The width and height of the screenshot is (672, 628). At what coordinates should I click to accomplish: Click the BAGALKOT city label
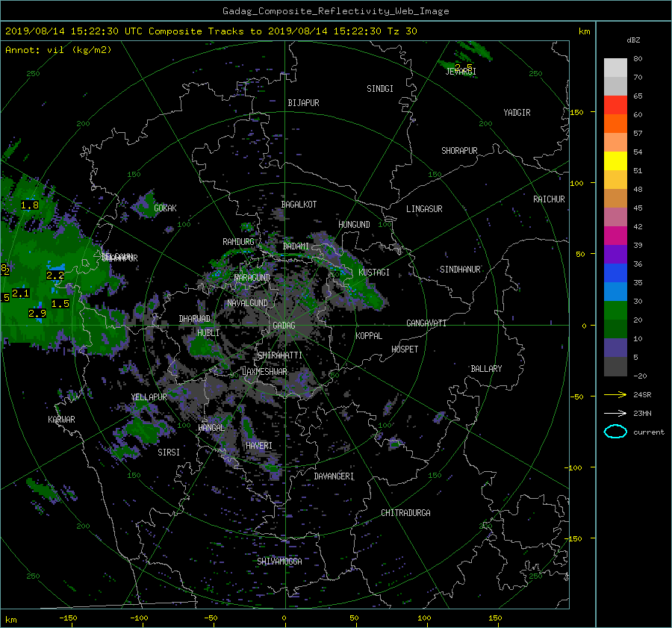(x=299, y=205)
